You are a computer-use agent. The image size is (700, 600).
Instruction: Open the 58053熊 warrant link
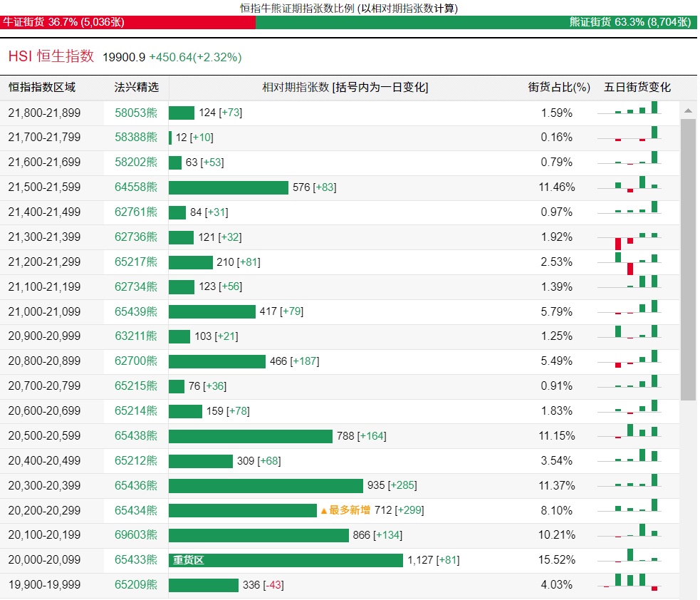pos(136,113)
